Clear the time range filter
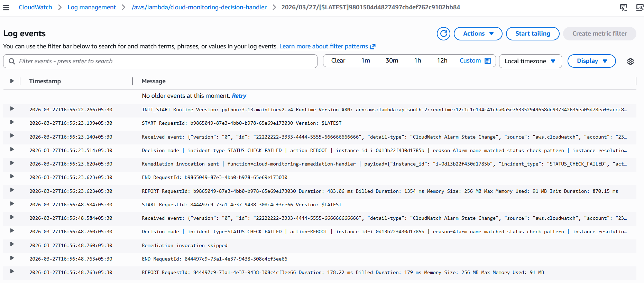 tap(338, 60)
